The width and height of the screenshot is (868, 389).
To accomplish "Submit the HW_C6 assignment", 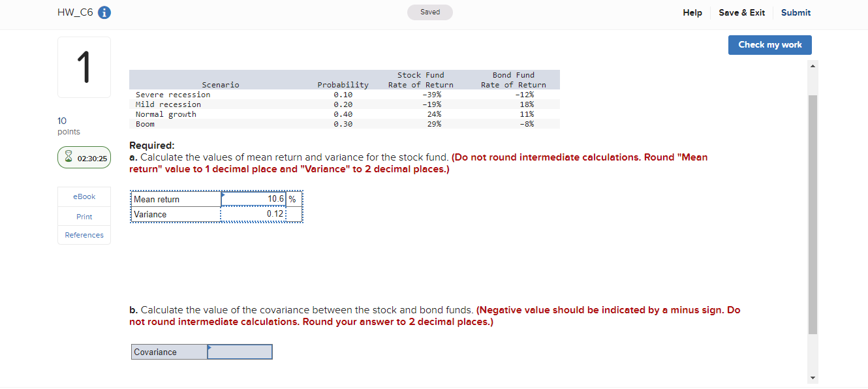I will (x=796, y=12).
